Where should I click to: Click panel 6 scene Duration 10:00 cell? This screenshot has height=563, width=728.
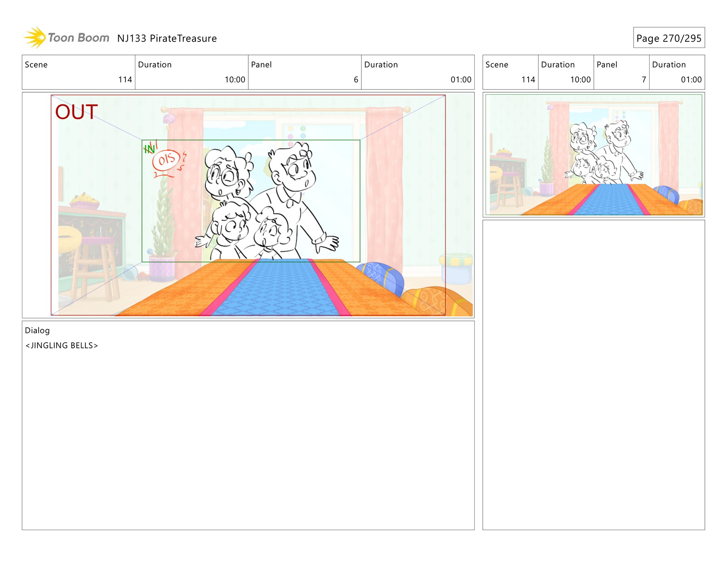click(x=191, y=72)
